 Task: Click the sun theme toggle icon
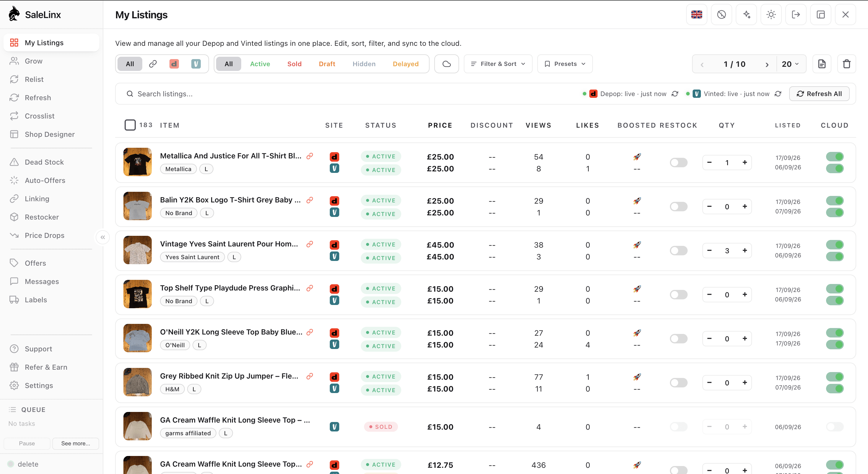point(771,14)
